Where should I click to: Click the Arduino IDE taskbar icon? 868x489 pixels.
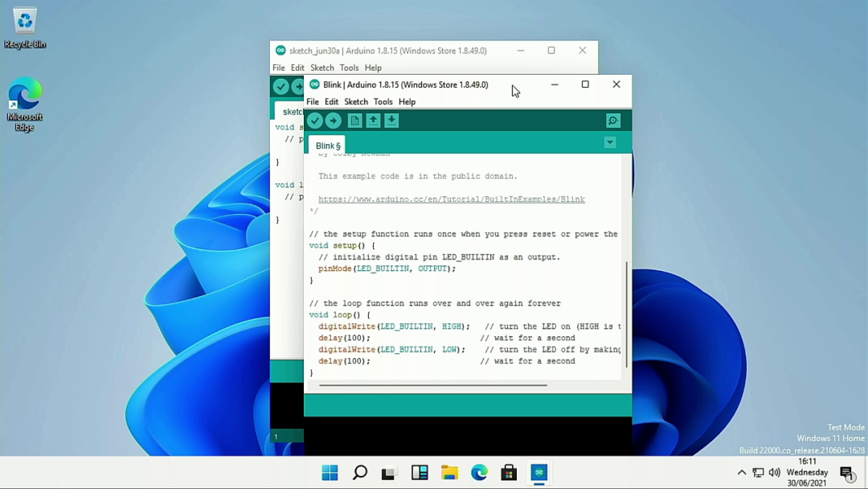coord(539,473)
